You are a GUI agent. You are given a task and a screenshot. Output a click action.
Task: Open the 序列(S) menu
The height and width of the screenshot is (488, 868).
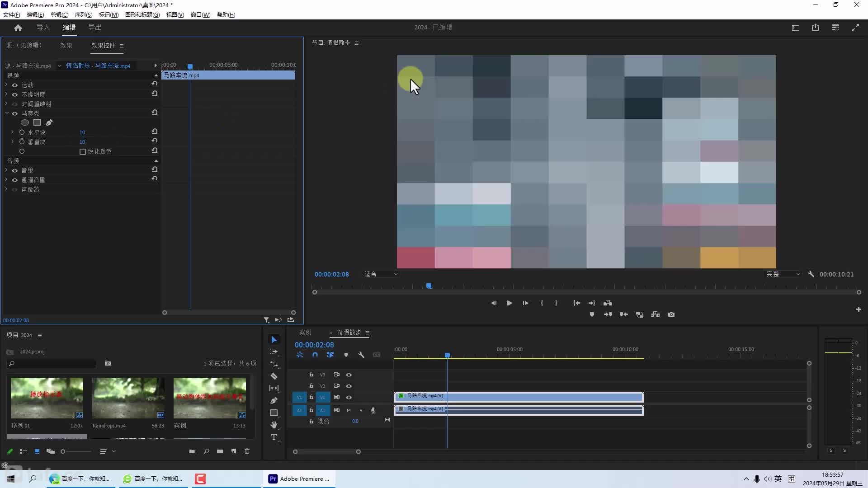pos(83,15)
